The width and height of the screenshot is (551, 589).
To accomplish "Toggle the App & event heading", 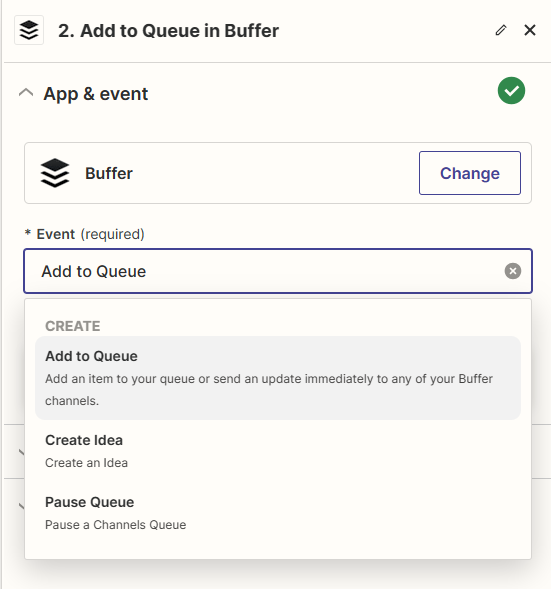I will pyautogui.click(x=95, y=94).
